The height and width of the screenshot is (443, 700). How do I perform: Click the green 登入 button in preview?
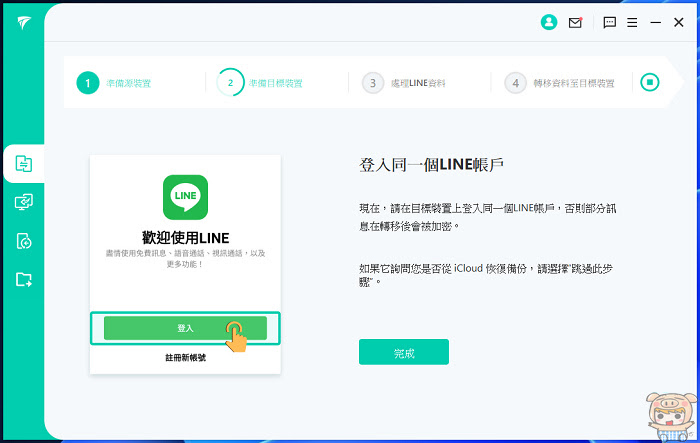click(185, 328)
